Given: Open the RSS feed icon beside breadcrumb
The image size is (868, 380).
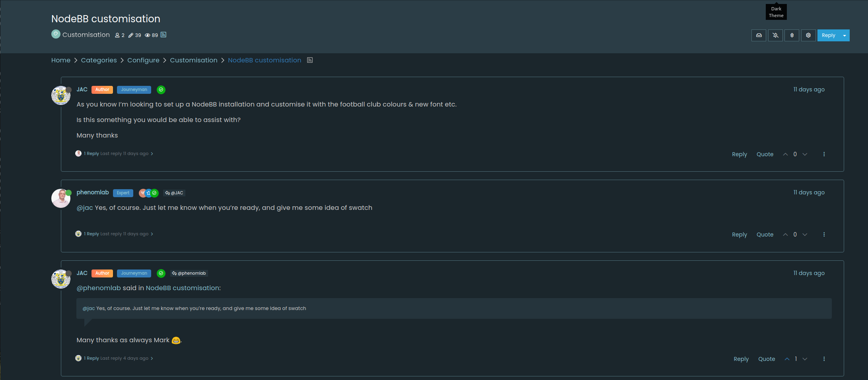Looking at the screenshot, I should [310, 60].
